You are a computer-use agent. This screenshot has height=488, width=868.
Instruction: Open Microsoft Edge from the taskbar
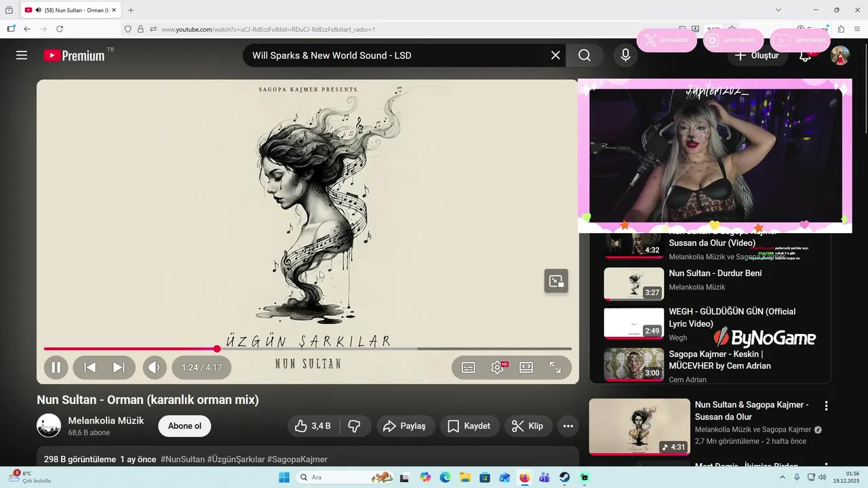pyautogui.click(x=445, y=477)
